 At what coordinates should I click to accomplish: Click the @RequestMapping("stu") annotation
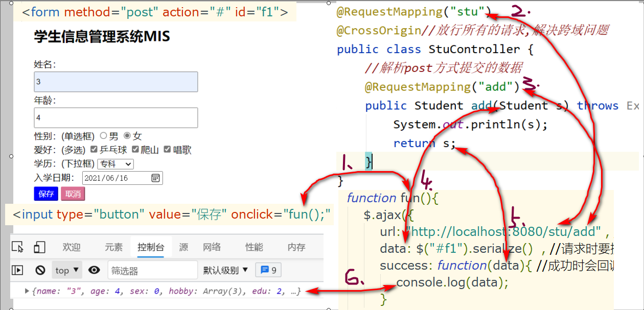click(x=414, y=11)
